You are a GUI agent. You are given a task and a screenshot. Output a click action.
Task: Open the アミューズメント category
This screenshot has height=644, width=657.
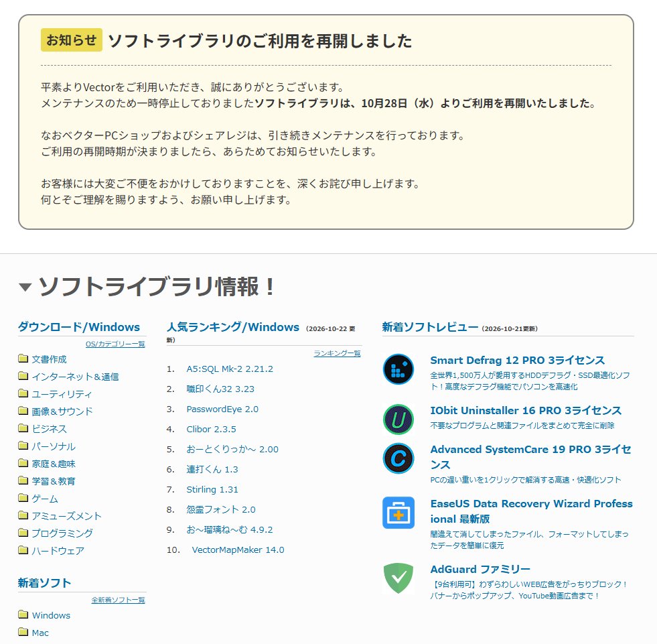[66, 516]
